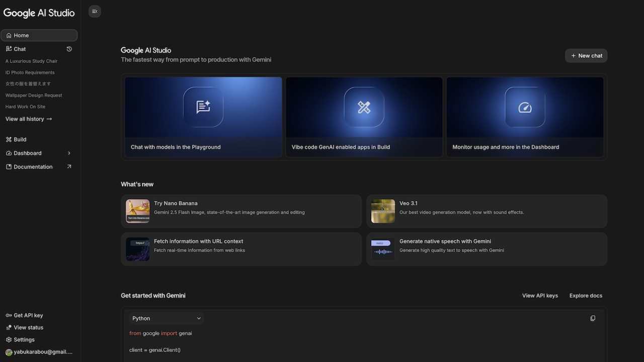The width and height of the screenshot is (644, 362).
Task: Click 'Generate native speech with Gemini' title
Action: click(x=445, y=241)
